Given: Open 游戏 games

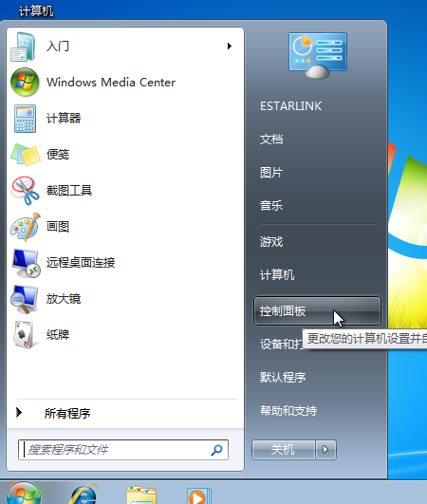Looking at the screenshot, I should pos(271,242).
